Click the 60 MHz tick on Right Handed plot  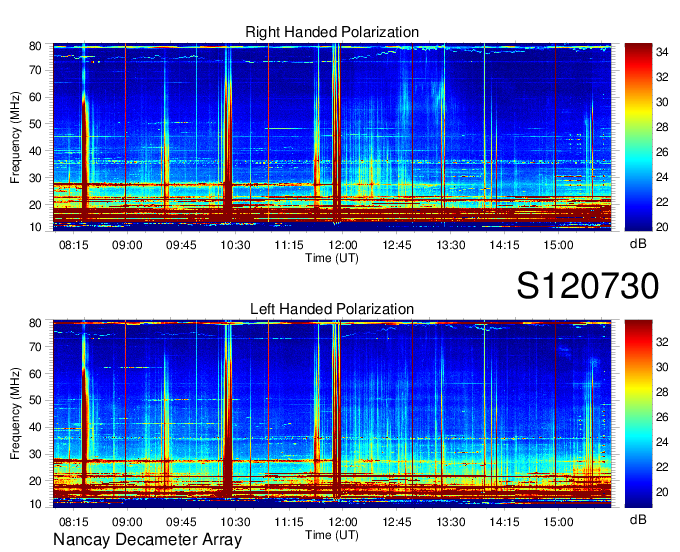coord(35,97)
